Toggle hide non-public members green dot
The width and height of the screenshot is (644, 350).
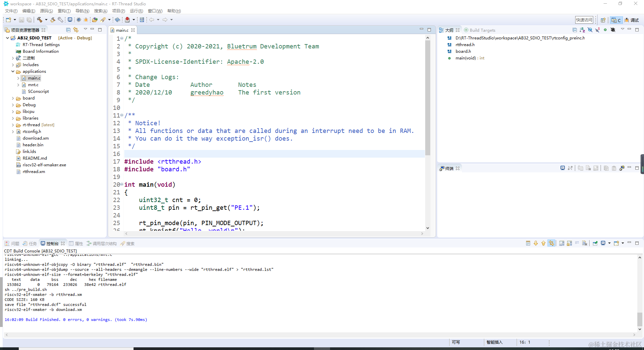click(x=605, y=30)
